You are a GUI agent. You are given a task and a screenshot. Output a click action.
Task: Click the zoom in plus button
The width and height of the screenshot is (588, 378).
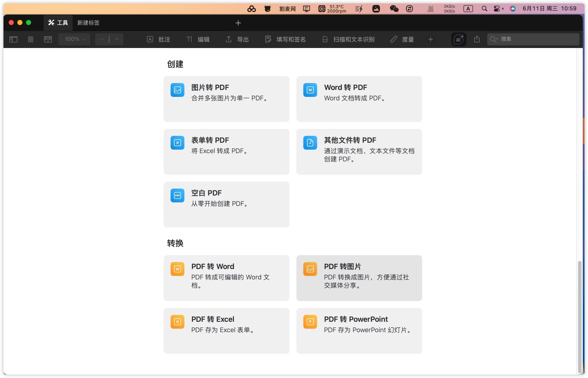[117, 39]
